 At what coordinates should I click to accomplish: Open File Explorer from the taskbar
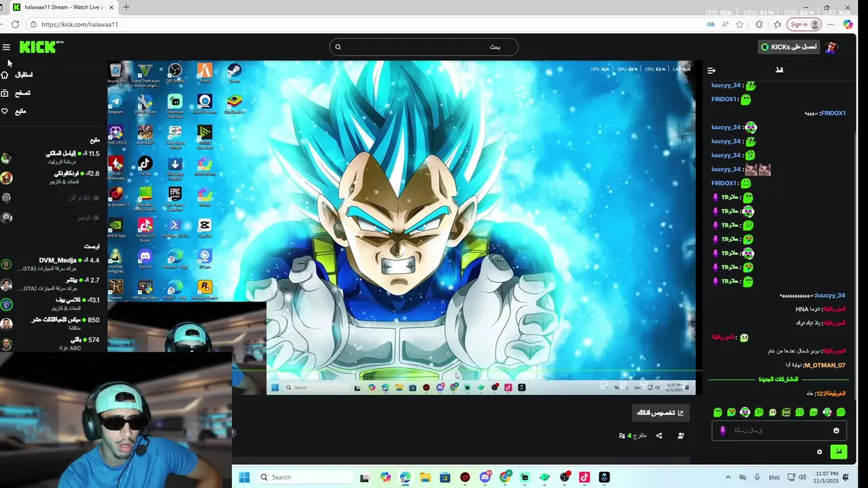click(x=425, y=477)
